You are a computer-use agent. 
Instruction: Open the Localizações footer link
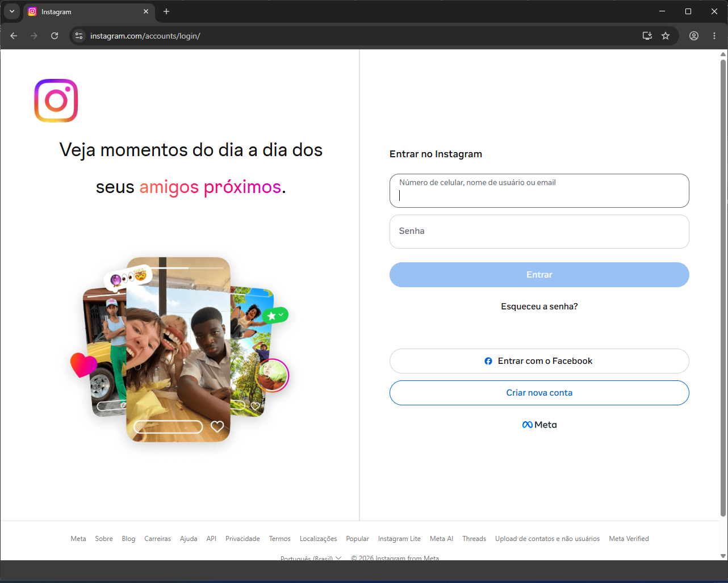click(319, 539)
